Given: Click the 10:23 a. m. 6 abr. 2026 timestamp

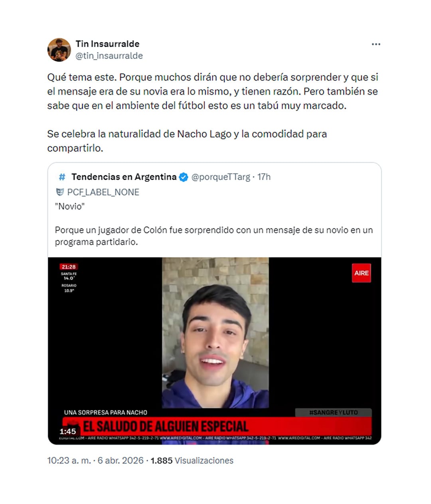Looking at the screenshot, I should pyautogui.click(x=95, y=460).
